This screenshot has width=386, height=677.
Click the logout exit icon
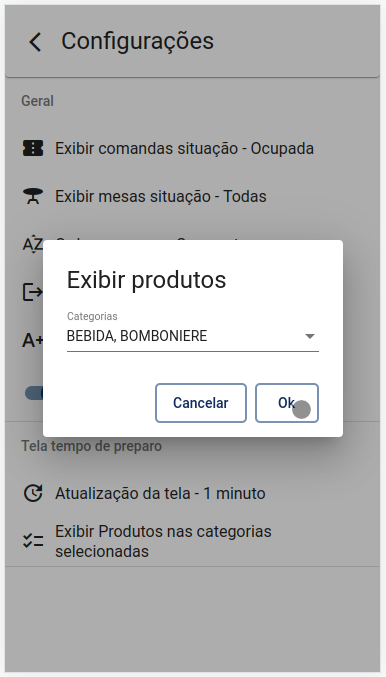(32, 292)
